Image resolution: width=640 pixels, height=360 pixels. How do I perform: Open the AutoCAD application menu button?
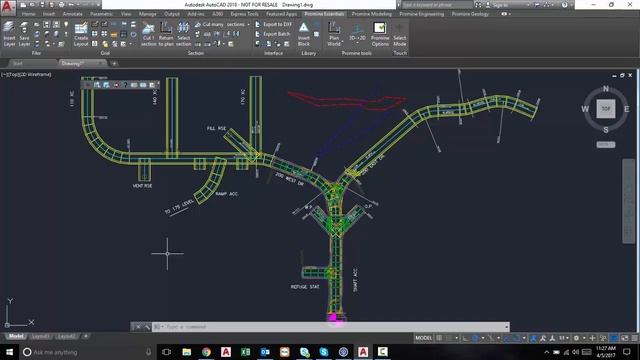tap(7, 7)
